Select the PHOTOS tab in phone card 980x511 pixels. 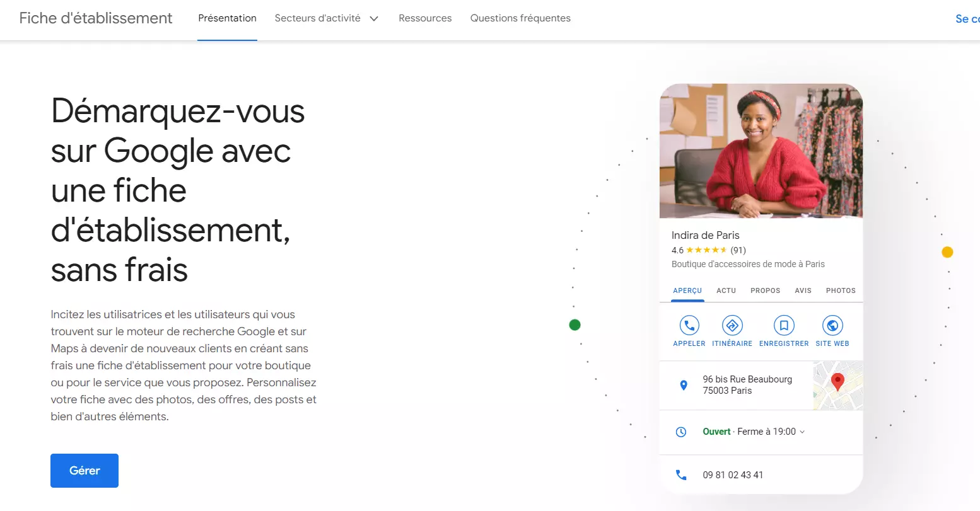click(x=841, y=290)
